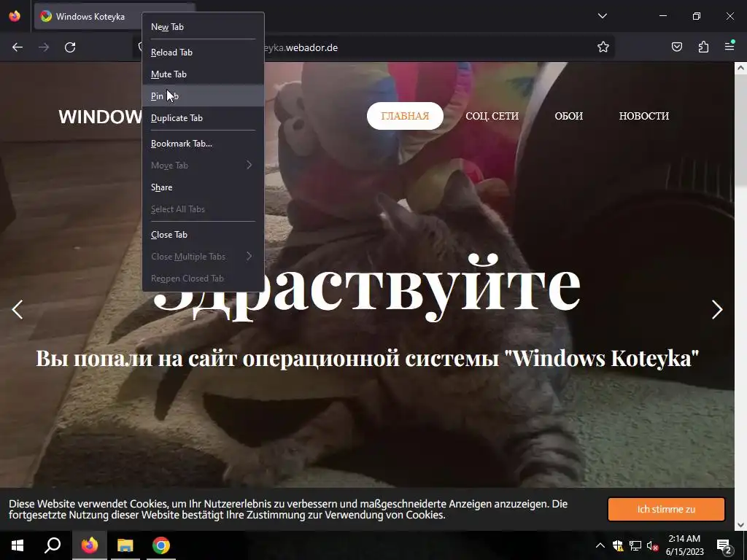Click the network tray icon
The height and width of the screenshot is (560, 747).
pos(635,545)
